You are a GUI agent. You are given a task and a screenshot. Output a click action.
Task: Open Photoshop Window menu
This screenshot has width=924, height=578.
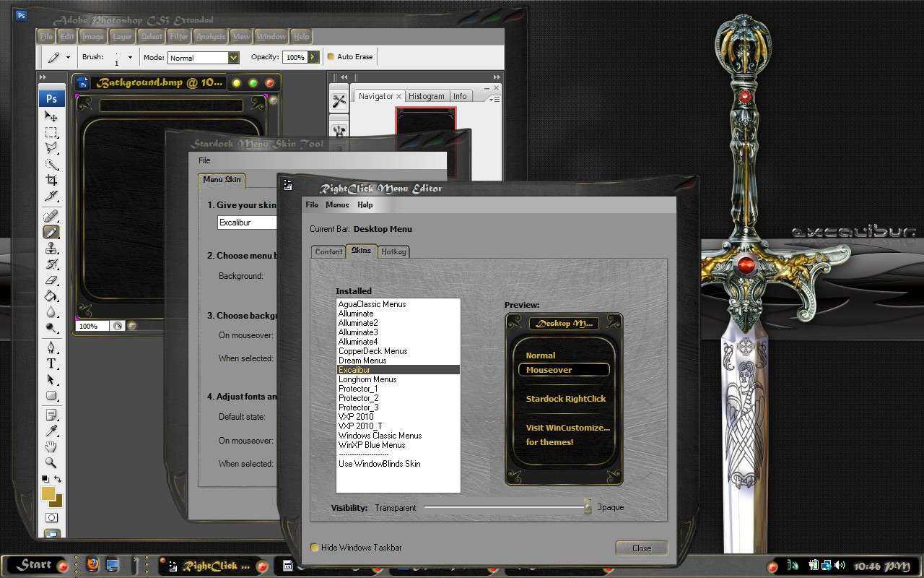tap(271, 36)
